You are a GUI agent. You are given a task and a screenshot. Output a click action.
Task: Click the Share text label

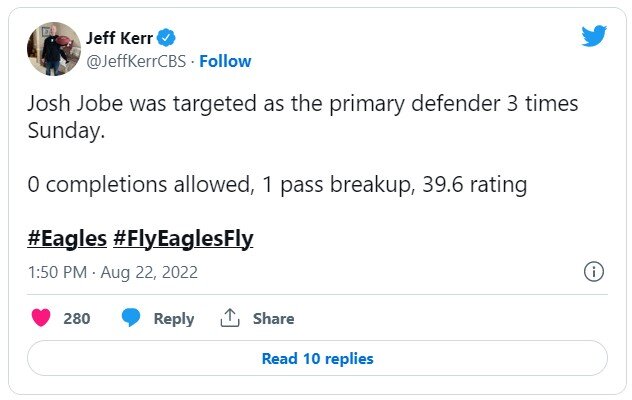point(273,318)
